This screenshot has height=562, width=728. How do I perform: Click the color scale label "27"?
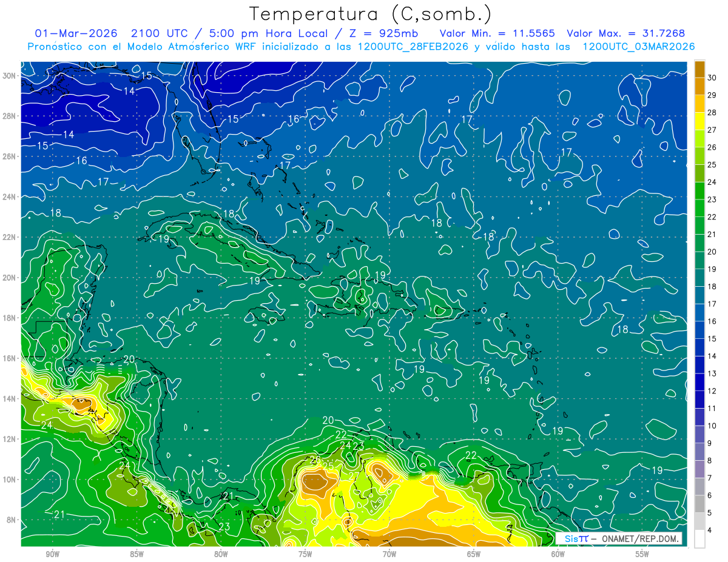tap(712, 130)
